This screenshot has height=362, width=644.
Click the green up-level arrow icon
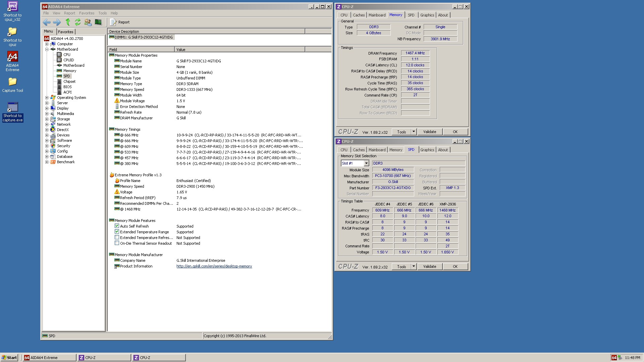68,22
